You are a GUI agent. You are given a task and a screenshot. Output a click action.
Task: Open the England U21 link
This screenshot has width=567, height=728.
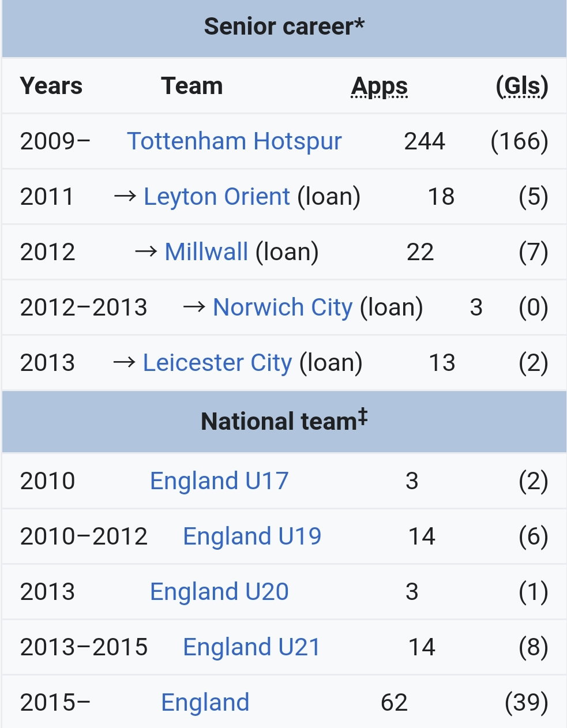tap(251, 647)
